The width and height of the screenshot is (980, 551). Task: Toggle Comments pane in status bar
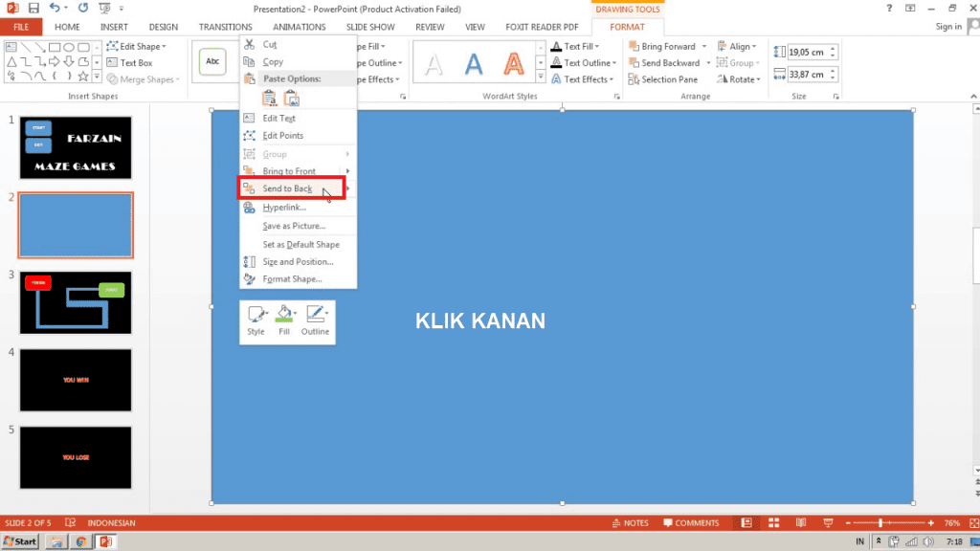[691, 523]
